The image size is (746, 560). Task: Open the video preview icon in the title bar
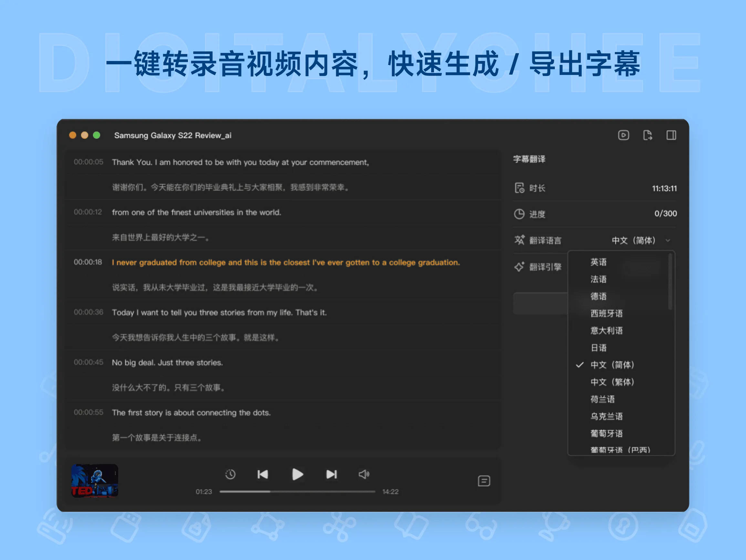click(623, 135)
